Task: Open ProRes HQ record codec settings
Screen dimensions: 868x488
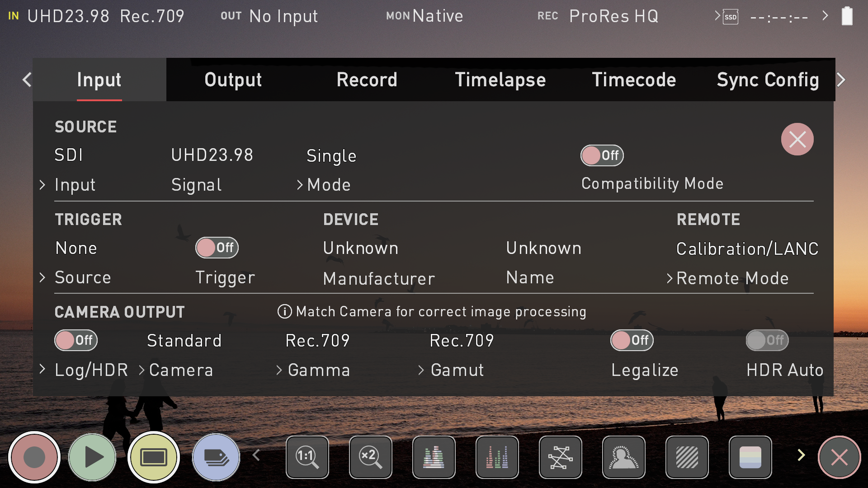Action: (613, 16)
